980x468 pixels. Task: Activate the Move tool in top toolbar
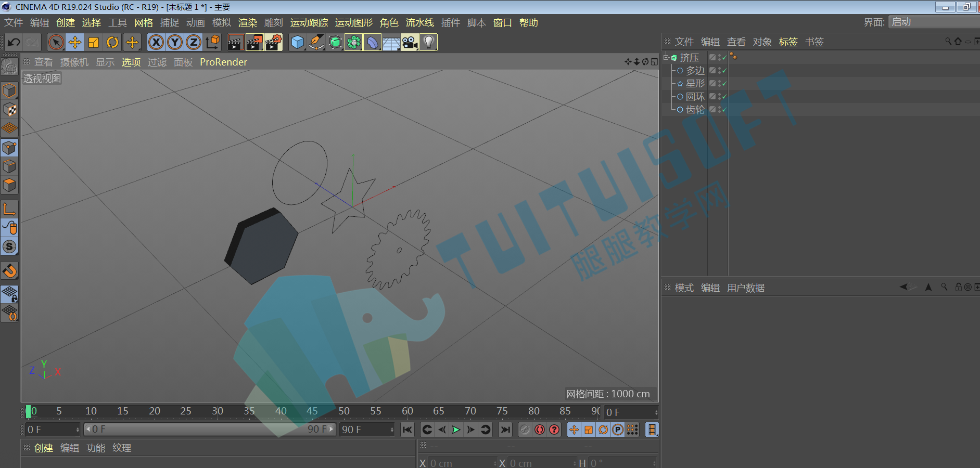tap(75, 42)
